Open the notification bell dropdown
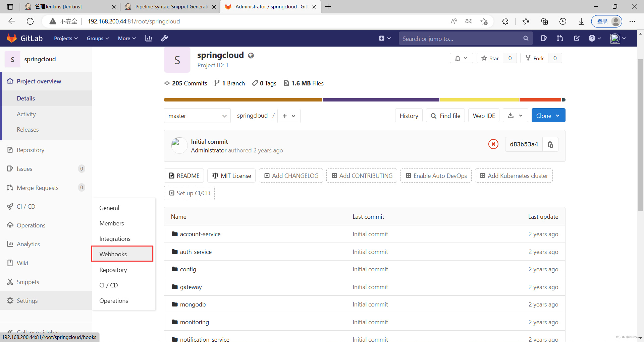The height and width of the screenshot is (342, 644). (x=461, y=58)
